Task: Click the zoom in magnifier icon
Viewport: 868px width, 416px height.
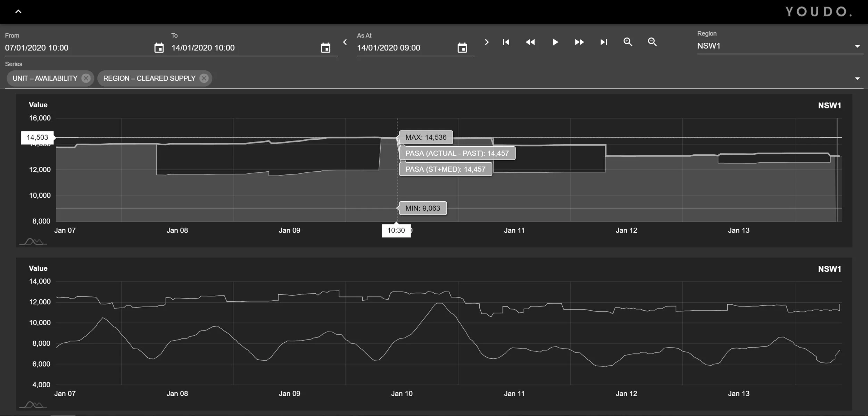Action: pos(628,42)
